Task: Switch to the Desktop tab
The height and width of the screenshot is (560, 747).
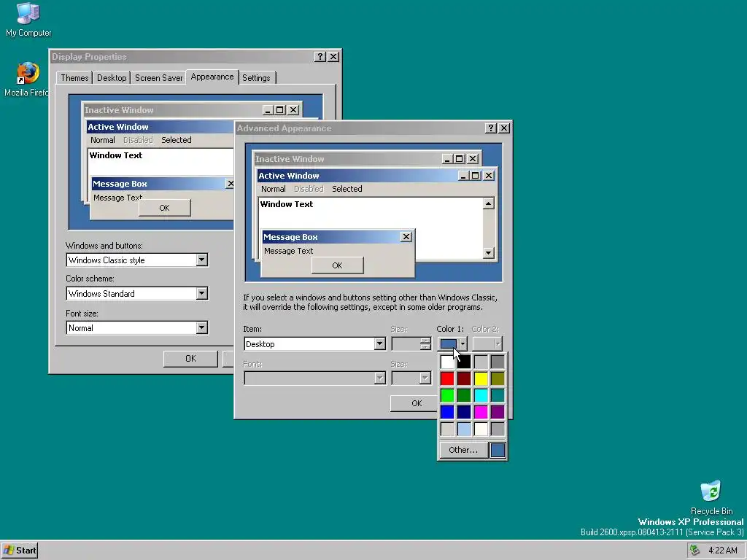Action: click(x=112, y=77)
